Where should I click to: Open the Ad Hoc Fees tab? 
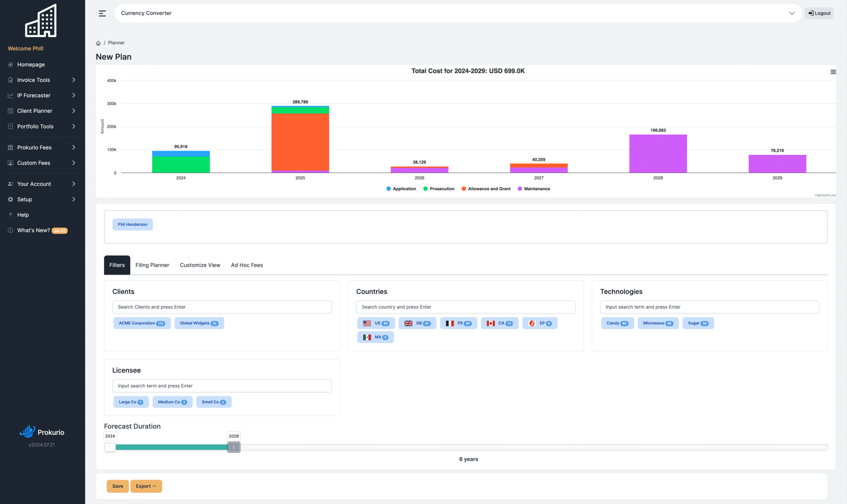[247, 265]
